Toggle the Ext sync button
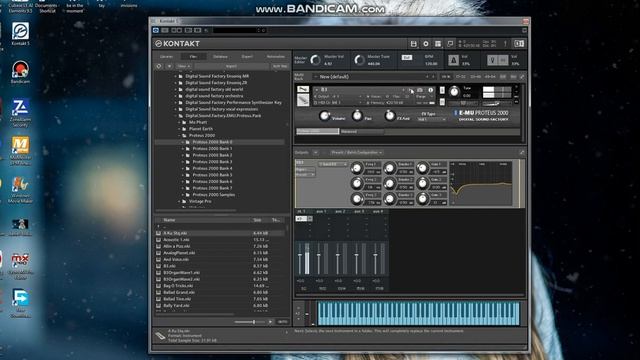This screenshot has width=640, height=360. (x=407, y=58)
